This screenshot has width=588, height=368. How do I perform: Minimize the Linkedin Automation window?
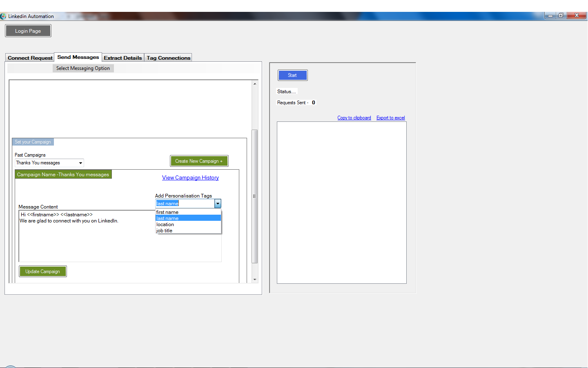coord(550,16)
